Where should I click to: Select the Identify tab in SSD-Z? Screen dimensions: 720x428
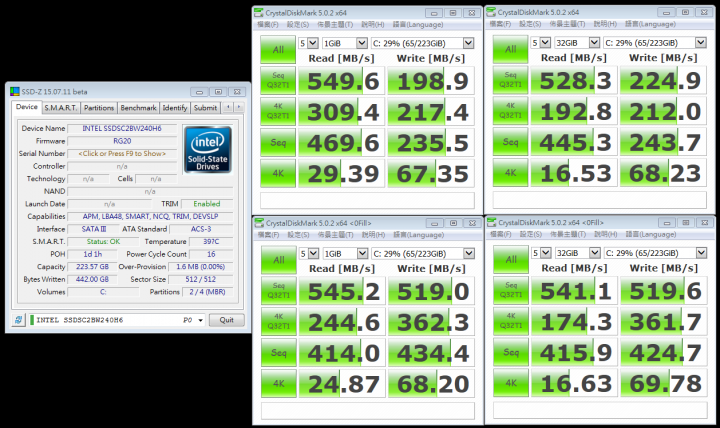175,107
